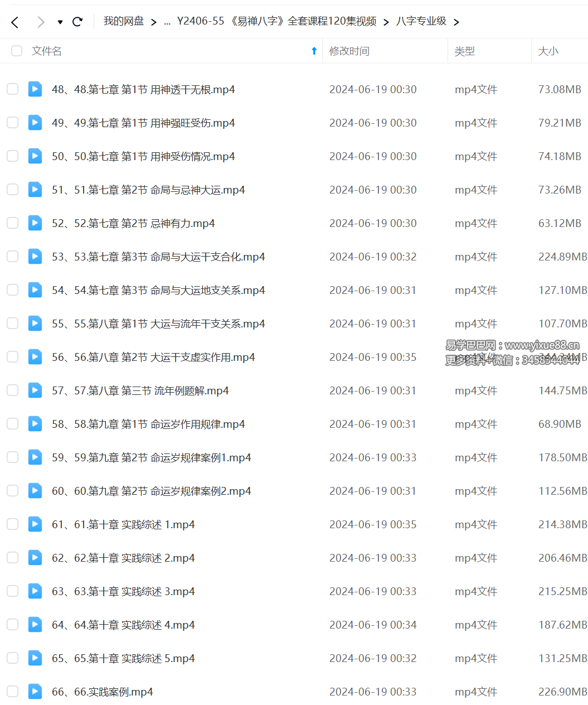Click the forward navigation arrow

click(x=40, y=22)
